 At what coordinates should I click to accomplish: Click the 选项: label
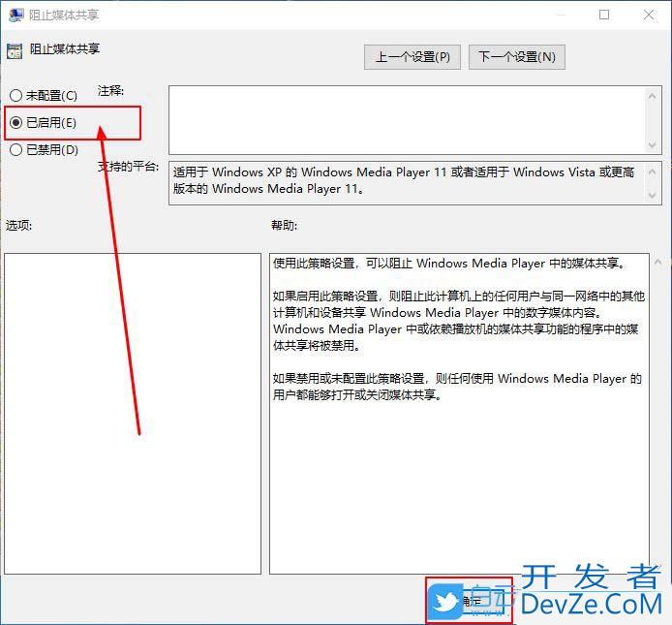pyautogui.click(x=18, y=225)
